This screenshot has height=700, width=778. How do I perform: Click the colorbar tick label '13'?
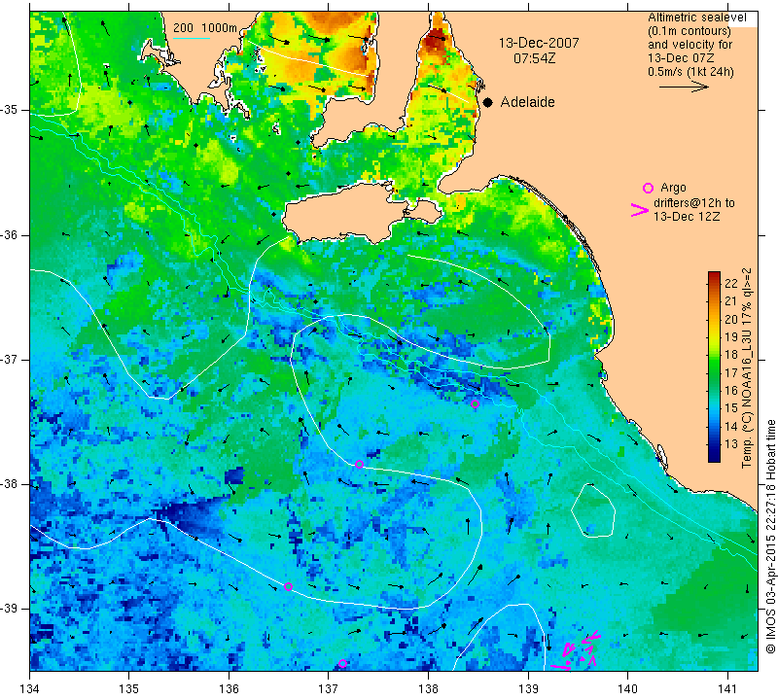[731, 443]
